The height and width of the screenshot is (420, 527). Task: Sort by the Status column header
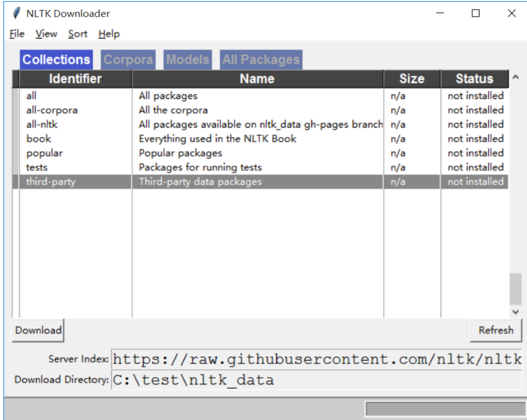474,79
